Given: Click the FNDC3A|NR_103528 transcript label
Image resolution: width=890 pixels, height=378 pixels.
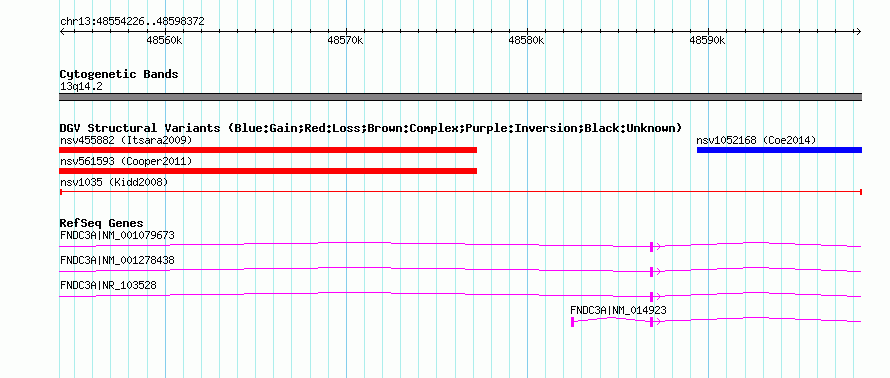Looking at the screenshot, I should pyautogui.click(x=108, y=285).
